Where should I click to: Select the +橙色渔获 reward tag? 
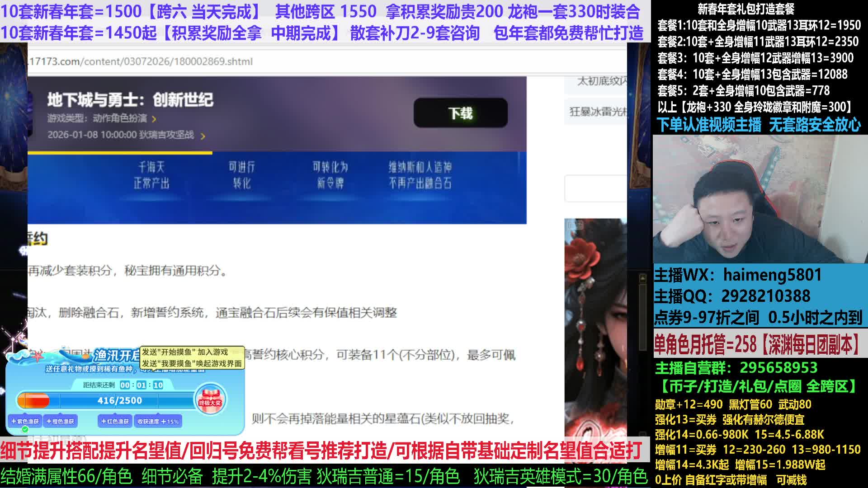pos(60,421)
